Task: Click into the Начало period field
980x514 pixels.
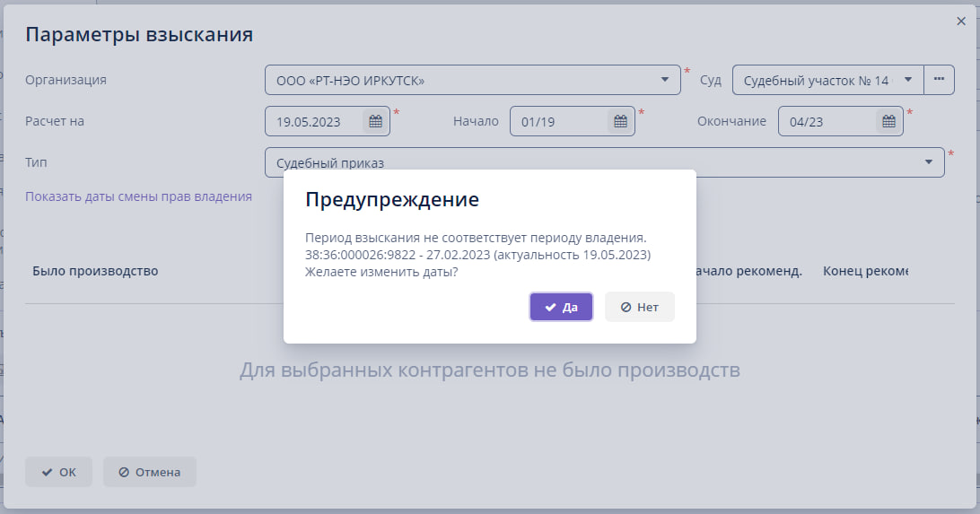Action: point(556,122)
